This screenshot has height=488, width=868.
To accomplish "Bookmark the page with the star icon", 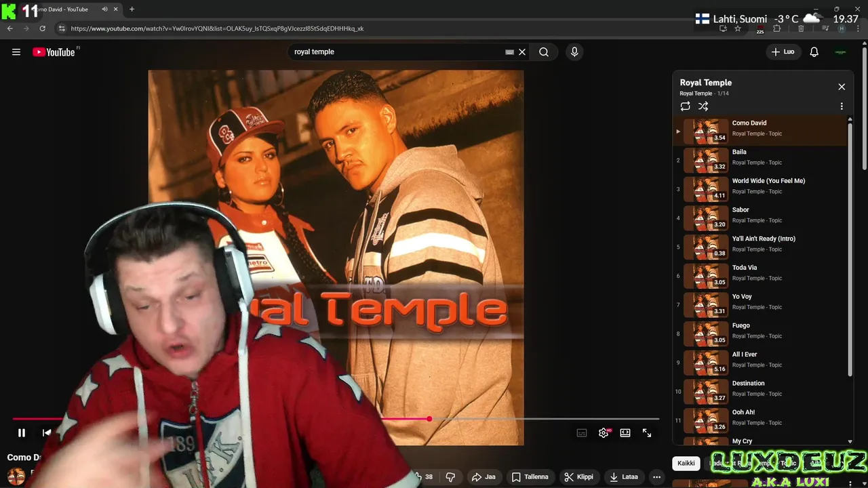I will tap(738, 28).
